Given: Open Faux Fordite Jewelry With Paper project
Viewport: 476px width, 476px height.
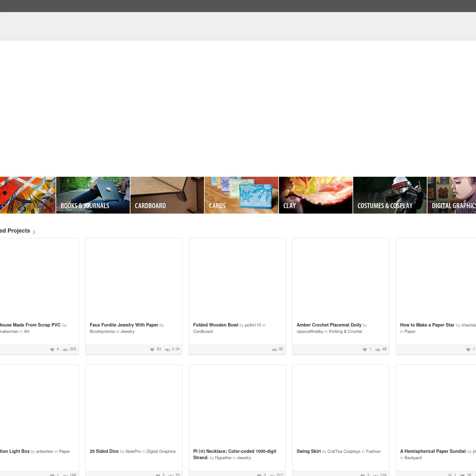Looking at the screenshot, I should click(124, 325).
